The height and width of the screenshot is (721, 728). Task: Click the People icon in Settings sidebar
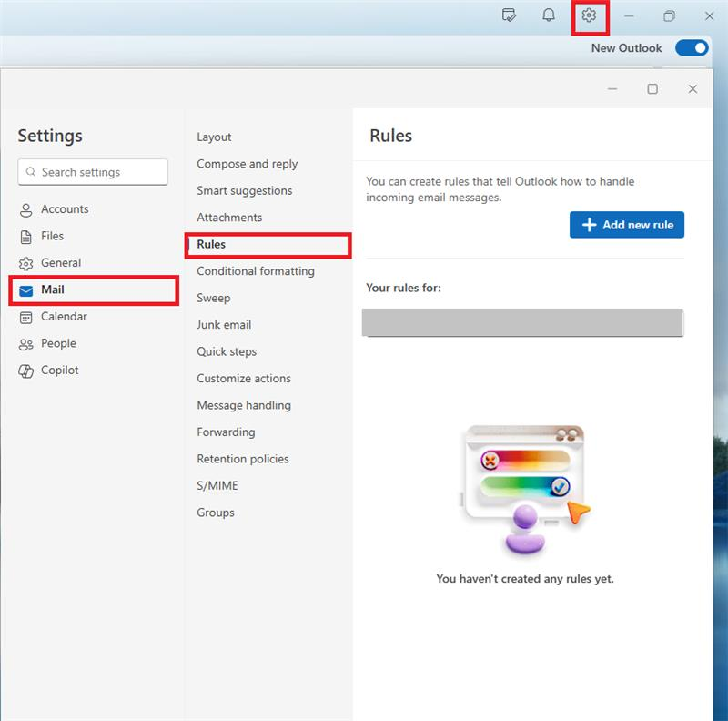coord(26,344)
